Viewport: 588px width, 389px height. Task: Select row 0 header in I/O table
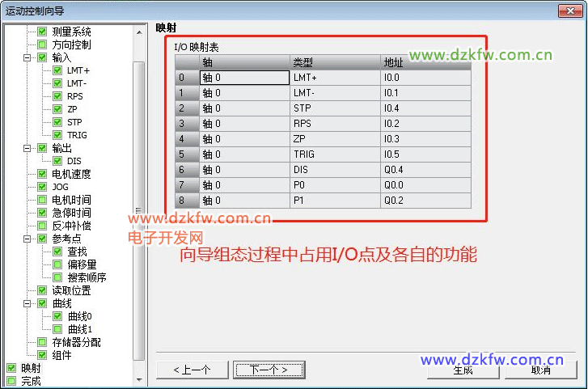pos(186,78)
